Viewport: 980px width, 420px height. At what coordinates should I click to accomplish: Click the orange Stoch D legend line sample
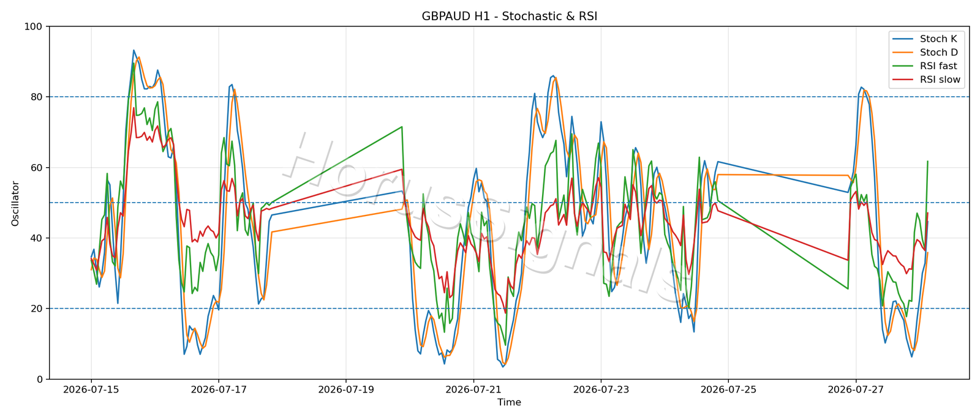pyautogui.click(x=904, y=53)
